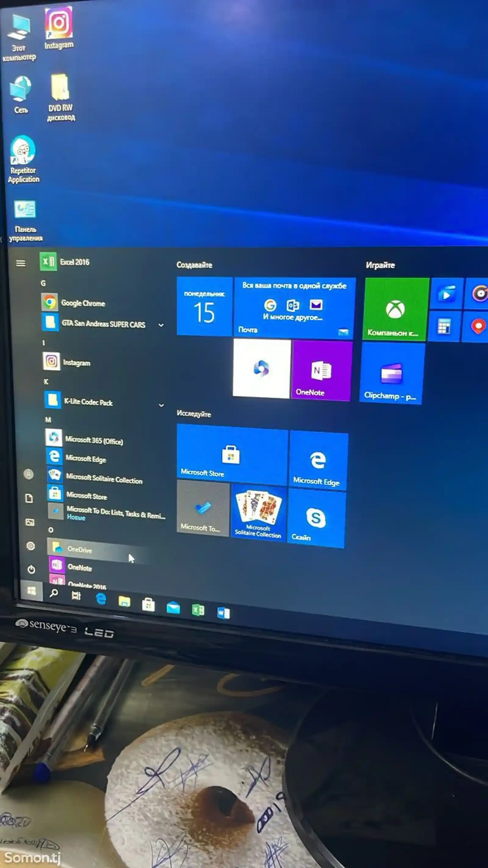The width and height of the screenshot is (488, 868).
Task: Open File Explorer from the taskbar
Action: pos(124,602)
